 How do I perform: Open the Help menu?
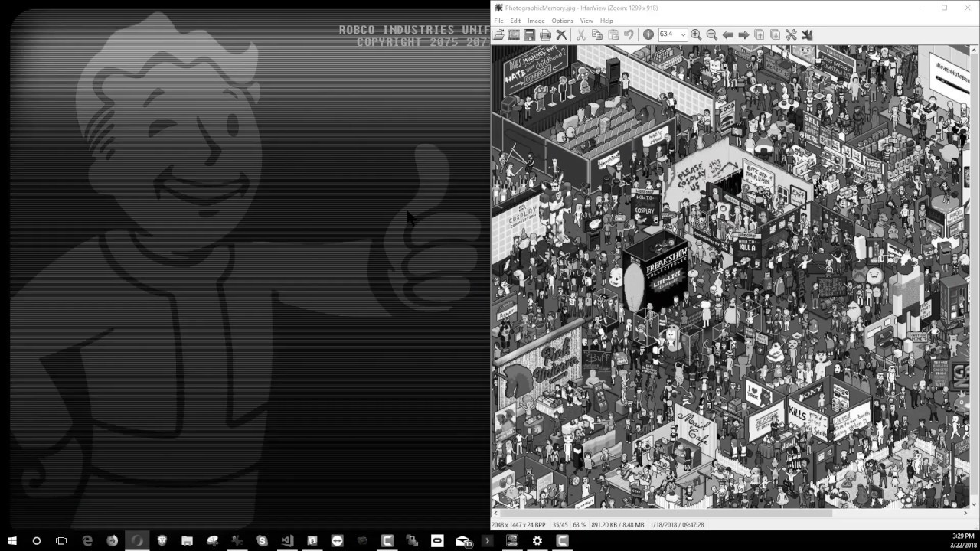pyautogui.click(x=606, y=21)
